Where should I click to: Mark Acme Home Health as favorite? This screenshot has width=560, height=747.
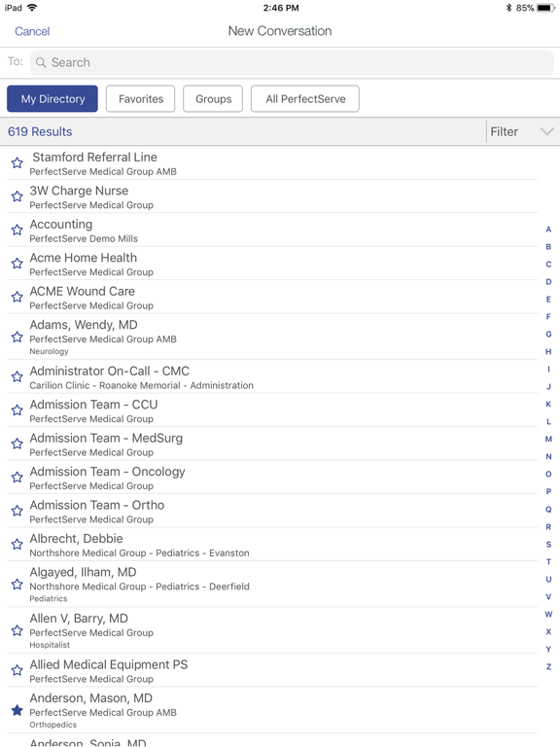coord(17,264)
